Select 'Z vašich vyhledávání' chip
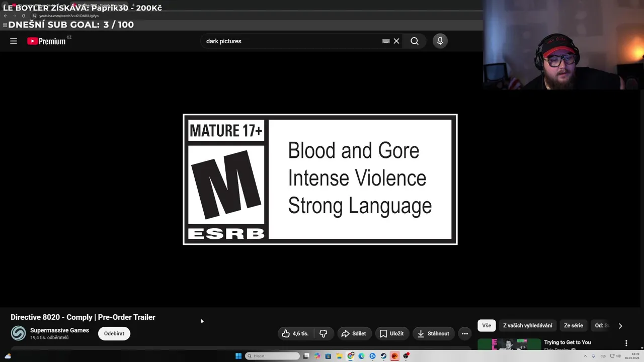The width and height of the screenshot is (644, 362). point(527,325)
